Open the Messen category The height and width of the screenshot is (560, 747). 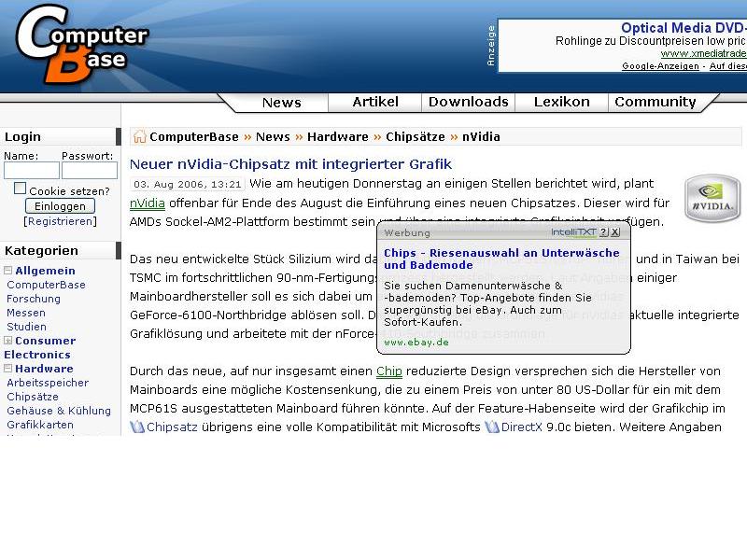tap(26, 313)
